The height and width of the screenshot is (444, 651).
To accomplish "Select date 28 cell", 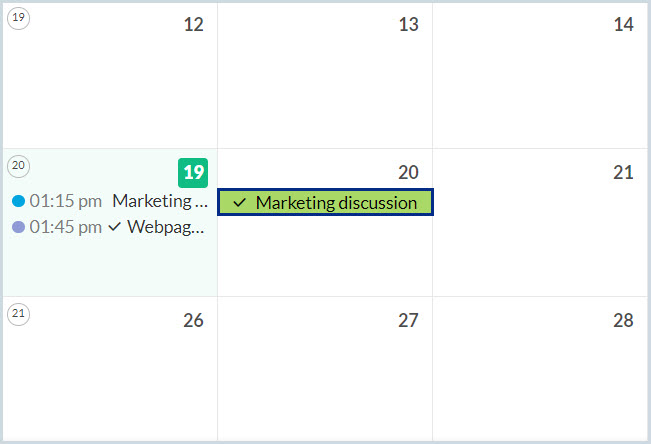I will [540, 375].
